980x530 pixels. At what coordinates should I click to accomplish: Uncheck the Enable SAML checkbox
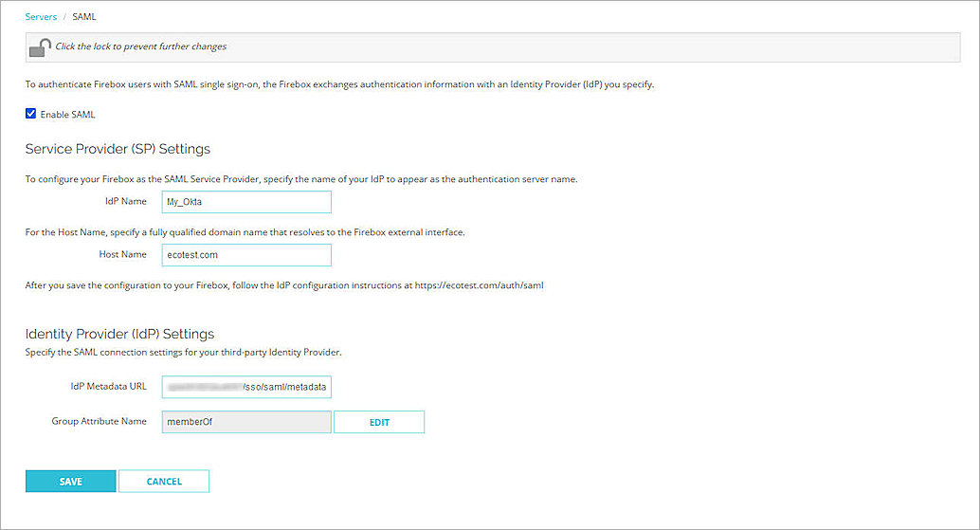31,114
